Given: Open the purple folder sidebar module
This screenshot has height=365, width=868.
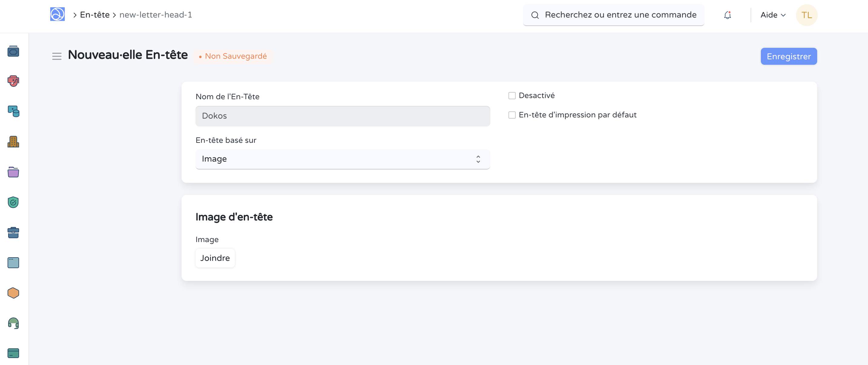Looking at the screenshot, I should click(13, 172).
